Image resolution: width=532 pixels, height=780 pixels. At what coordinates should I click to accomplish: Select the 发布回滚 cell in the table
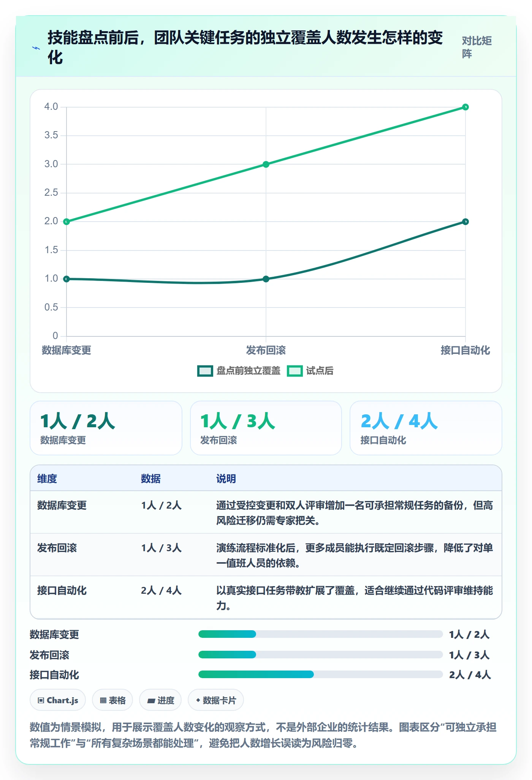pyautogui.click(x=57, y=548)
